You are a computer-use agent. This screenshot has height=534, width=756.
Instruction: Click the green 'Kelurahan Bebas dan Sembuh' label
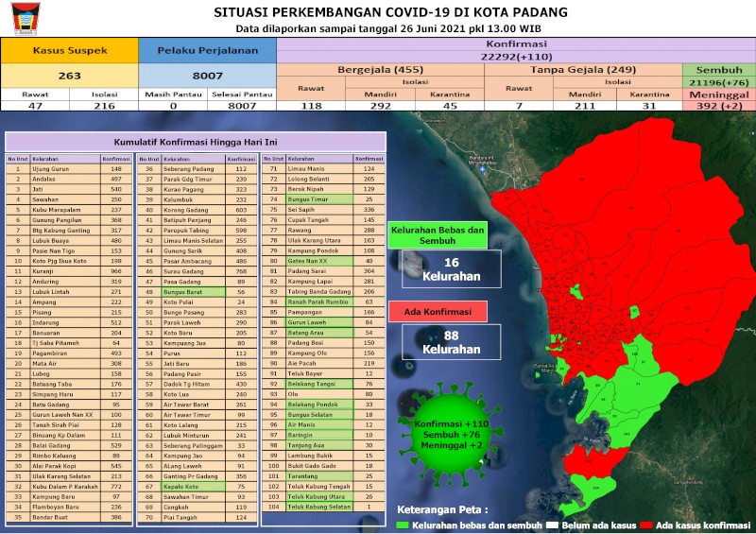click(x=438, y=235)
